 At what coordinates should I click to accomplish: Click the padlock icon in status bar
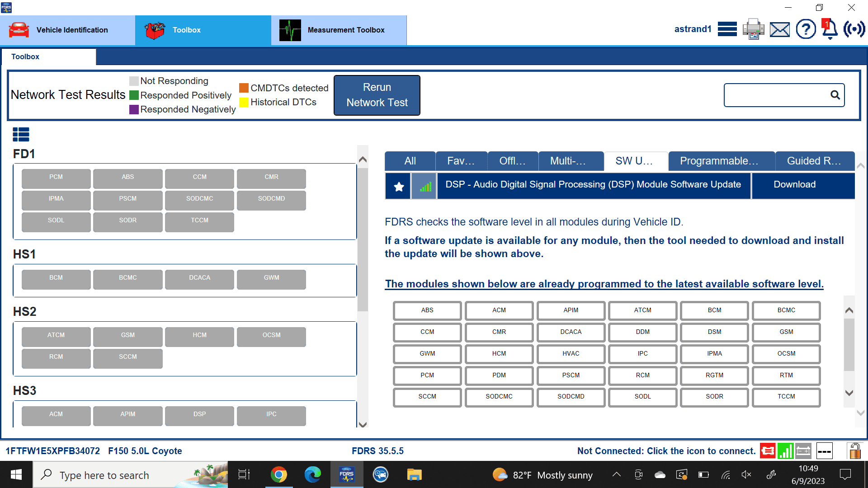854,450
